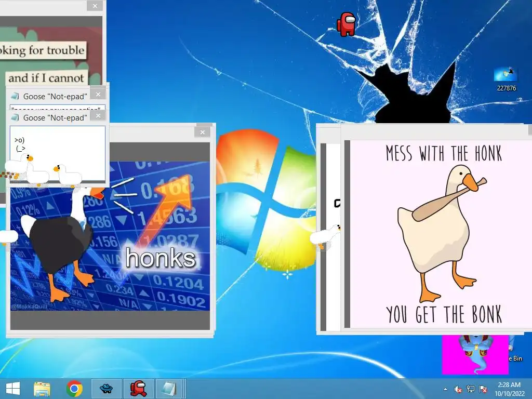
Task: Click the goose holding a bat image
Action: click(x=443, y=233)
